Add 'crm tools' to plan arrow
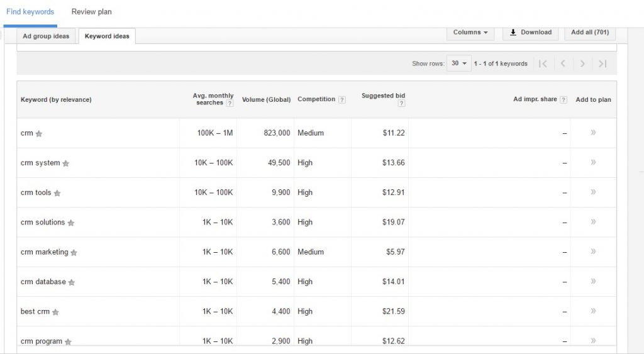Screen dimensions: 644x354 pyautogui.click(x=593, y=192)
